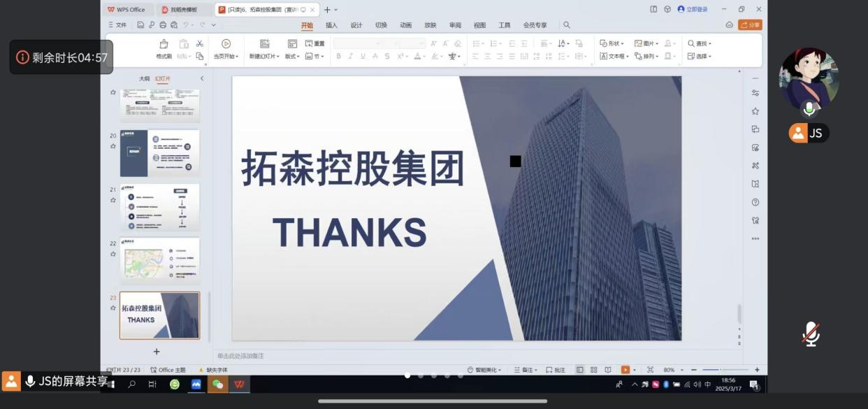This screenshot has width=868, height=409.
Task: Click the add slide plus below thumbnails
Action: (x=157, y=352)
